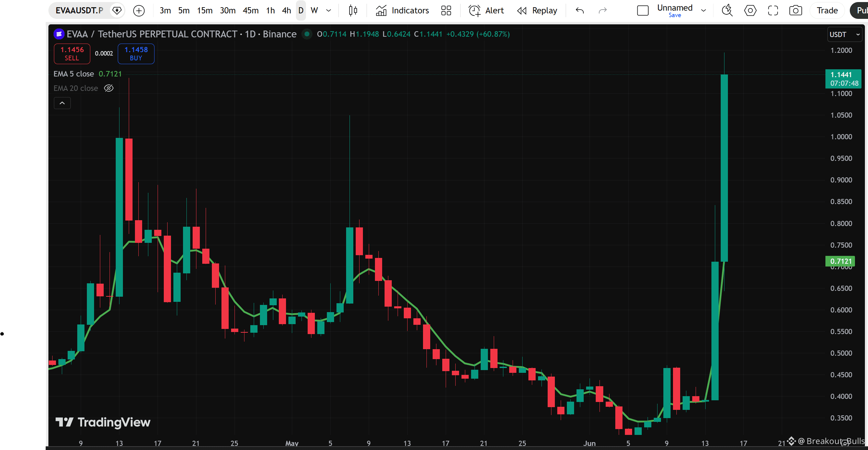Viewport: 868px width, 450px height.
Task: Open the candlestick chart style selector
Action: pos(353,11)
